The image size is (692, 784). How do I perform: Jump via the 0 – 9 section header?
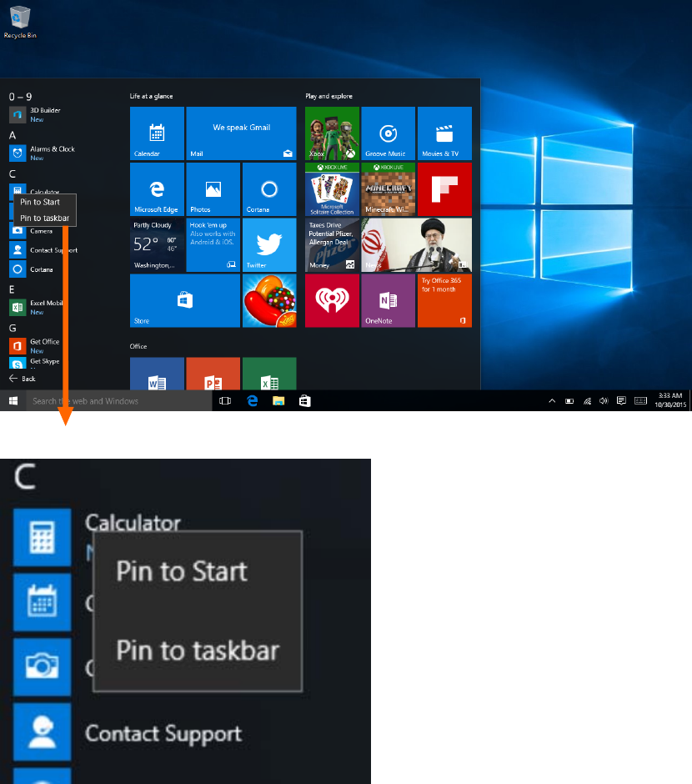tap(21, 97)
